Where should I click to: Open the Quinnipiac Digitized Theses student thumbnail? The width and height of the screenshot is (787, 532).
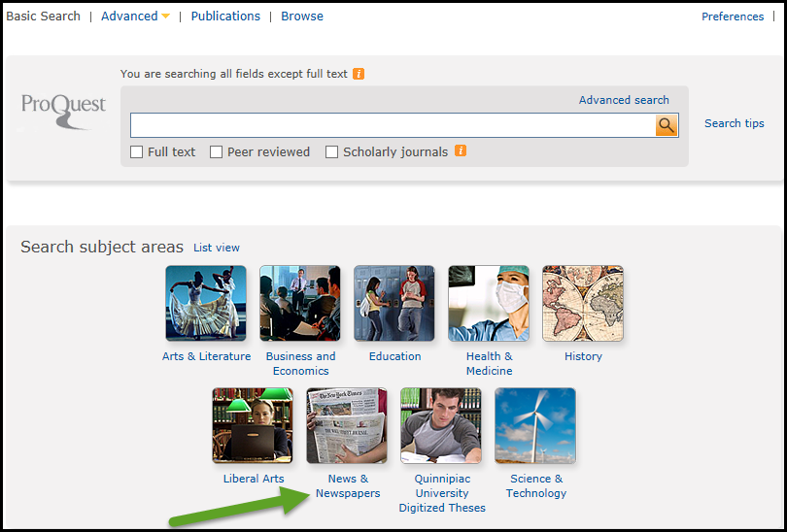(441, 426)
